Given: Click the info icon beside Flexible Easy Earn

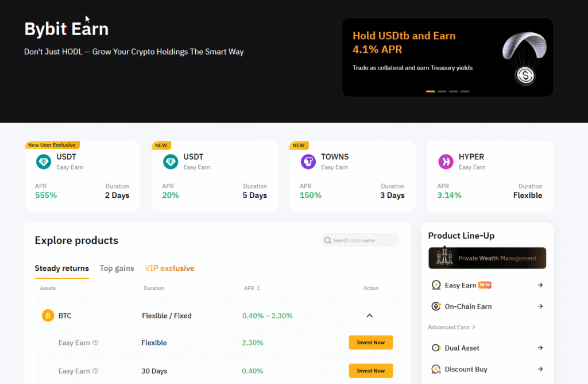Looking at the screenshot, I should tap(95, 343).
